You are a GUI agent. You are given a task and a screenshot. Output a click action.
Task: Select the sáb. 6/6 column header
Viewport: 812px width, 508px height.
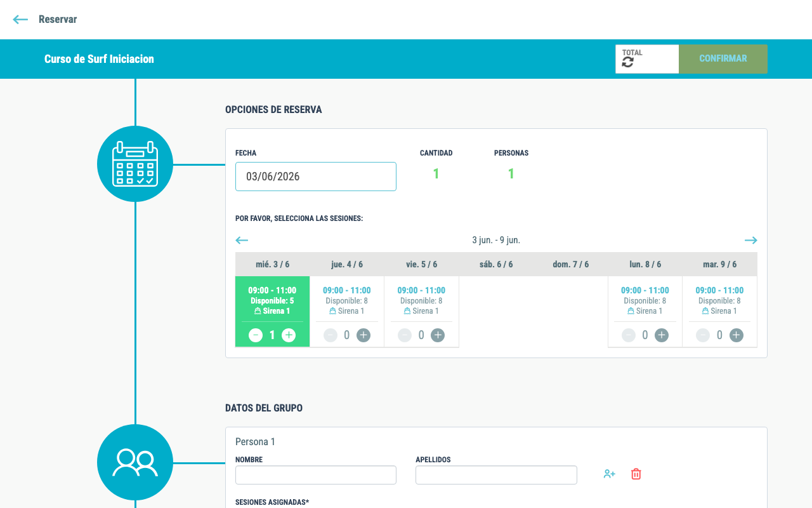[496, 264]
